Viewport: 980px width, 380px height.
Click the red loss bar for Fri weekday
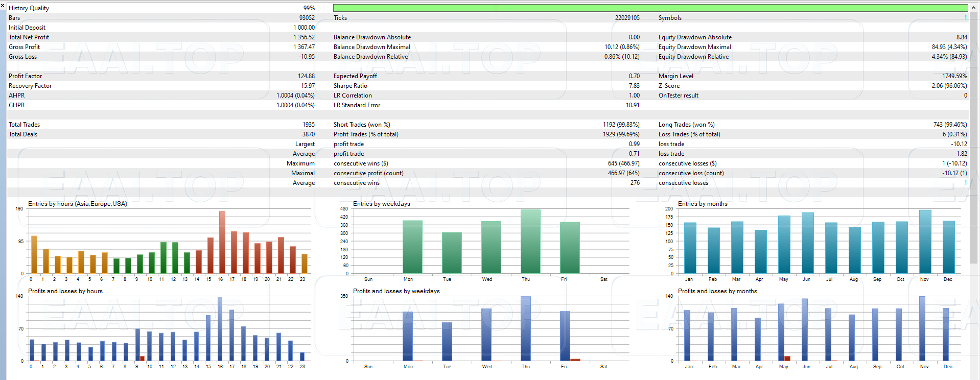pos(575,360)
